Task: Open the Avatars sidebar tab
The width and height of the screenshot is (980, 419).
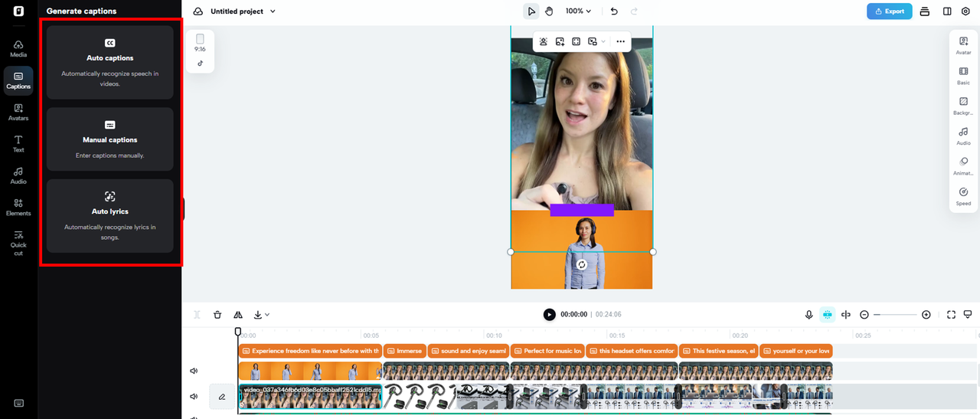Action: (18, 112)
